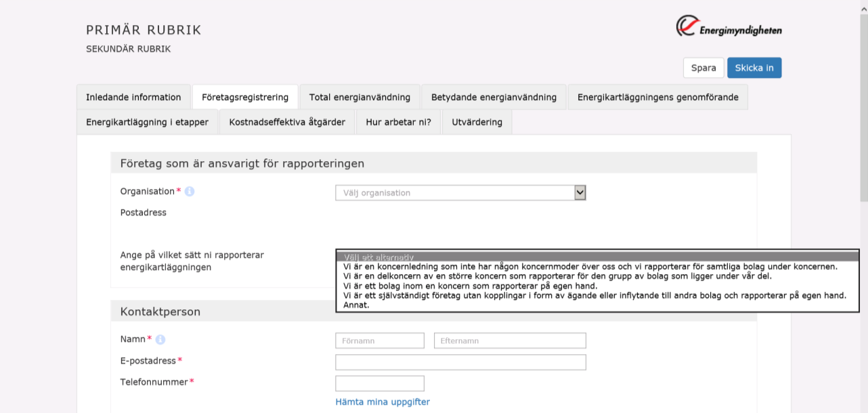The image size is (868, 413).
Task: Open the Utvärdering tab
Action: (x=477, y=122)
